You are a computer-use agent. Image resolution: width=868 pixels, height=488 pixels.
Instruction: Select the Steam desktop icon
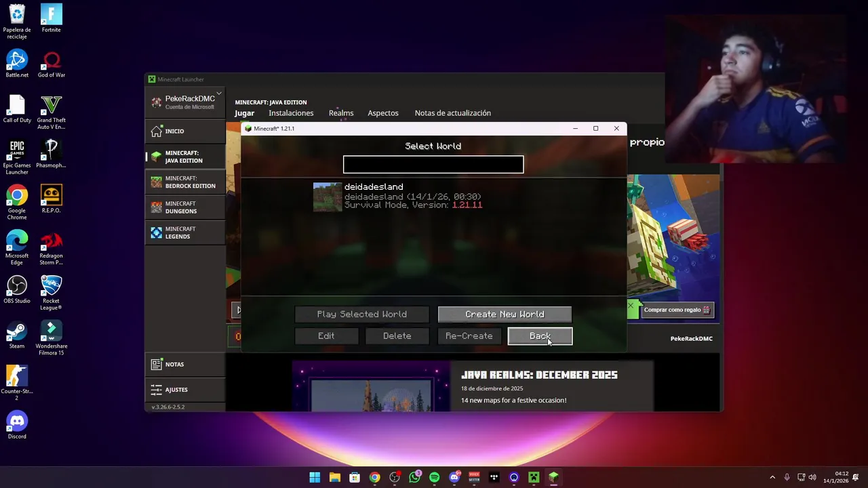tap(17, 335)
